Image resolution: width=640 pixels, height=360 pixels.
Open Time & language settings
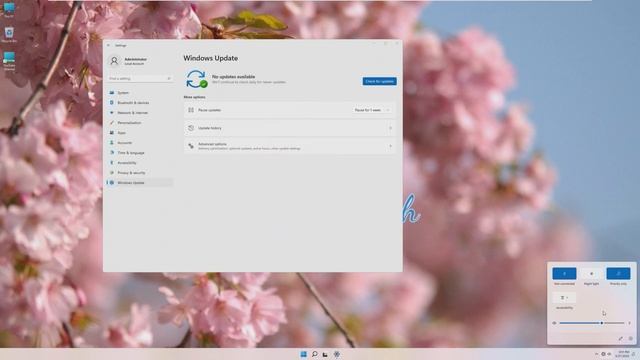pos(140,153)
